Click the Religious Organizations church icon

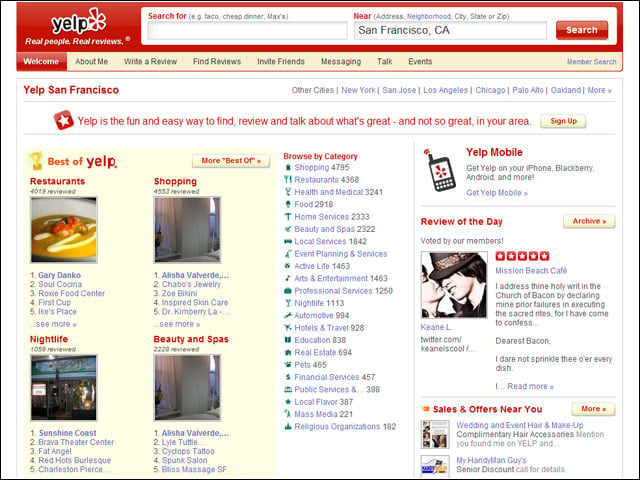[x=288, y=427]
